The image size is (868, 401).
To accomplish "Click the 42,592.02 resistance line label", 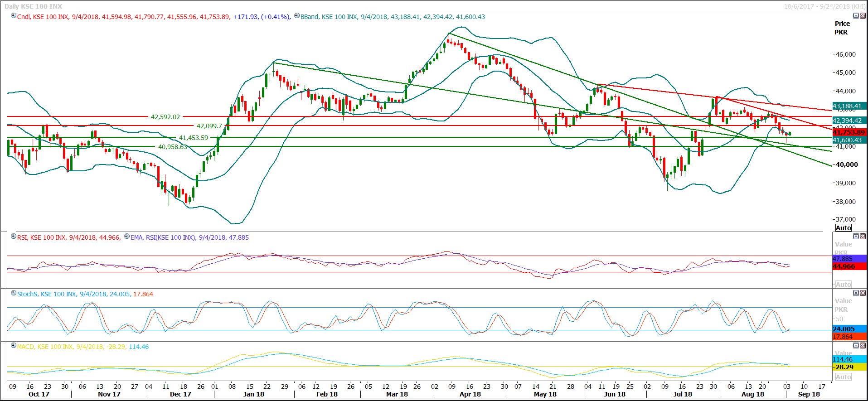I will [165, 117].
